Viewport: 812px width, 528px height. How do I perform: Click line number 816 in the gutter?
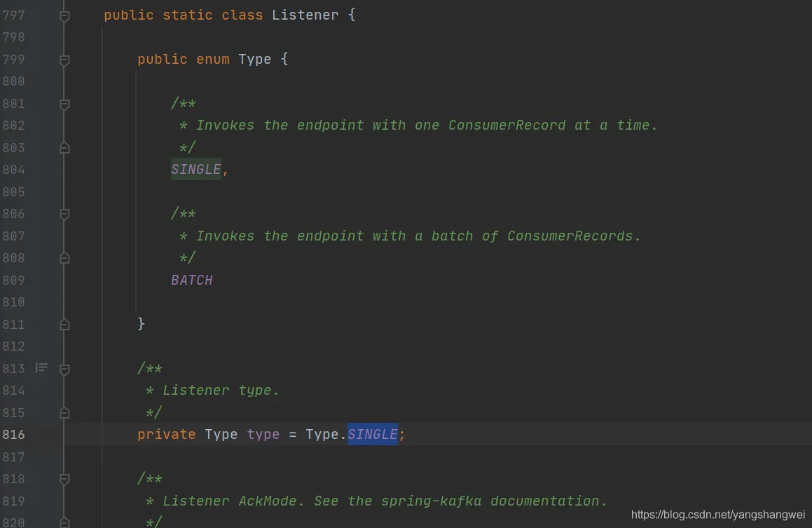click(x=13, y=435)
